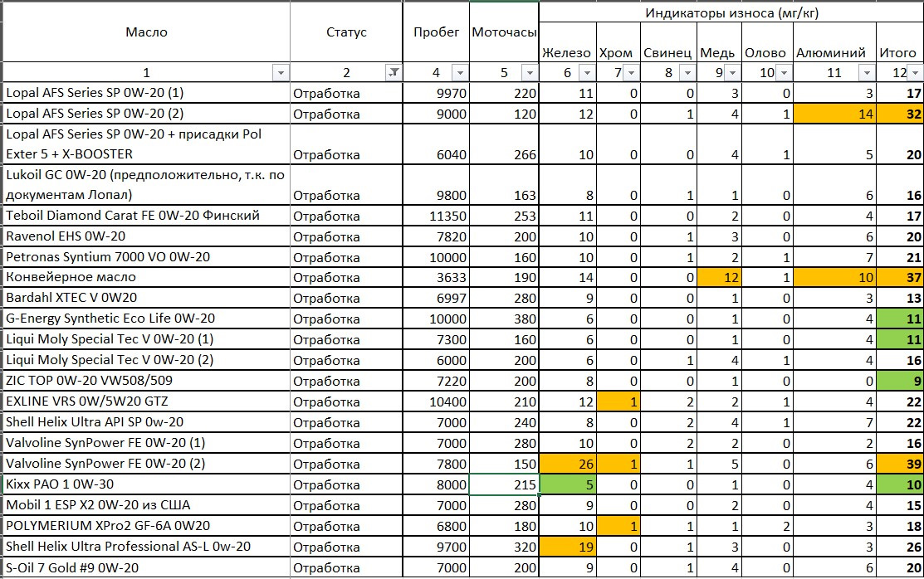This screenshot has width=924, height=579.
Task: Click cell 'EXLINE VRS 0W/5W20 GTZ'
Action: pyautogui.click(x=146, y=401)
